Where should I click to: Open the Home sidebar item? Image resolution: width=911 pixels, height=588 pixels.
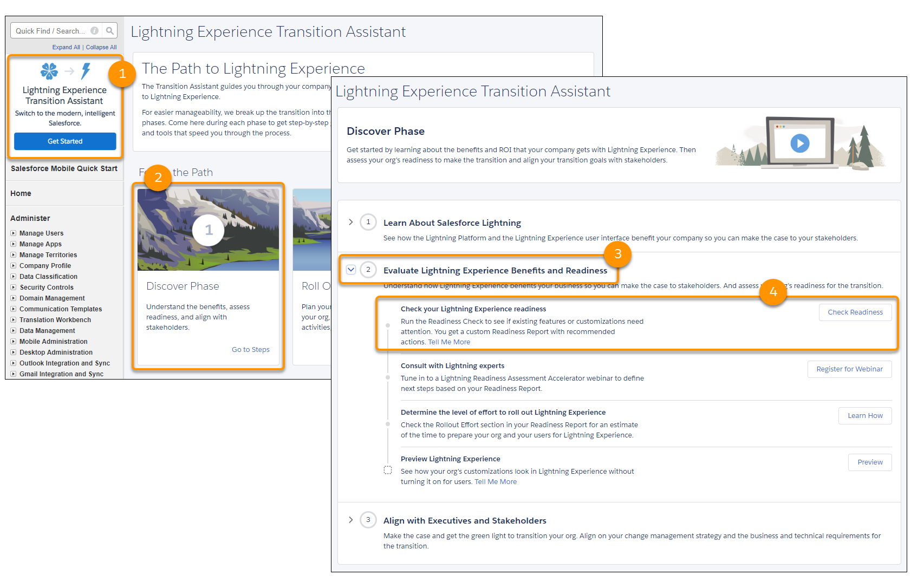click(21, 193)
